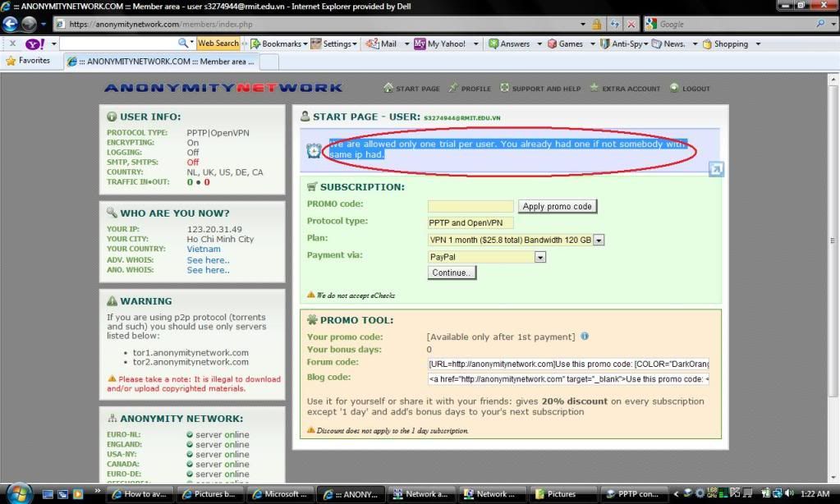Click the browser Forward arrow button
The width and height of the screenshot is (840, 504).
(29, 24)
